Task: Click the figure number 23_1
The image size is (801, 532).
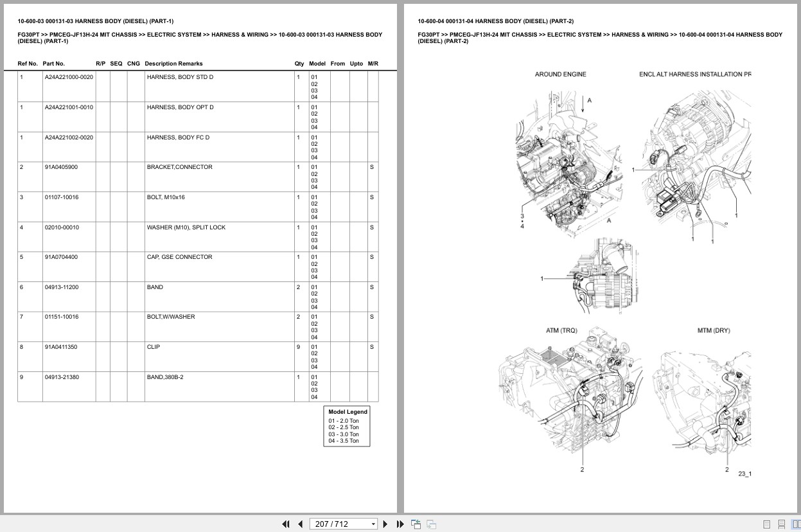Action: [744, 474]
